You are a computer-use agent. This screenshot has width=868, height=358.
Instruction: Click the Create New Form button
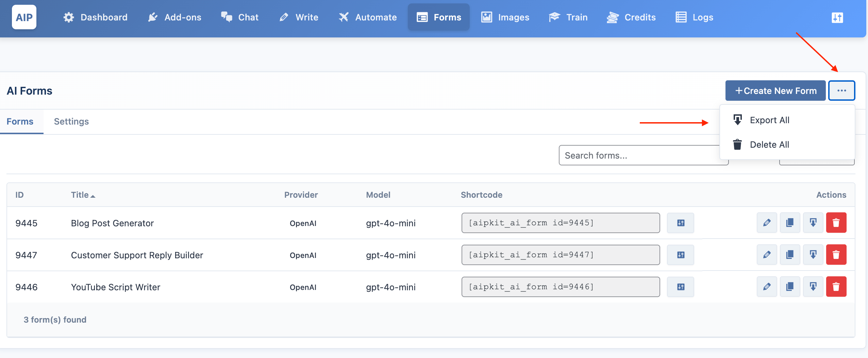(775, 91)
